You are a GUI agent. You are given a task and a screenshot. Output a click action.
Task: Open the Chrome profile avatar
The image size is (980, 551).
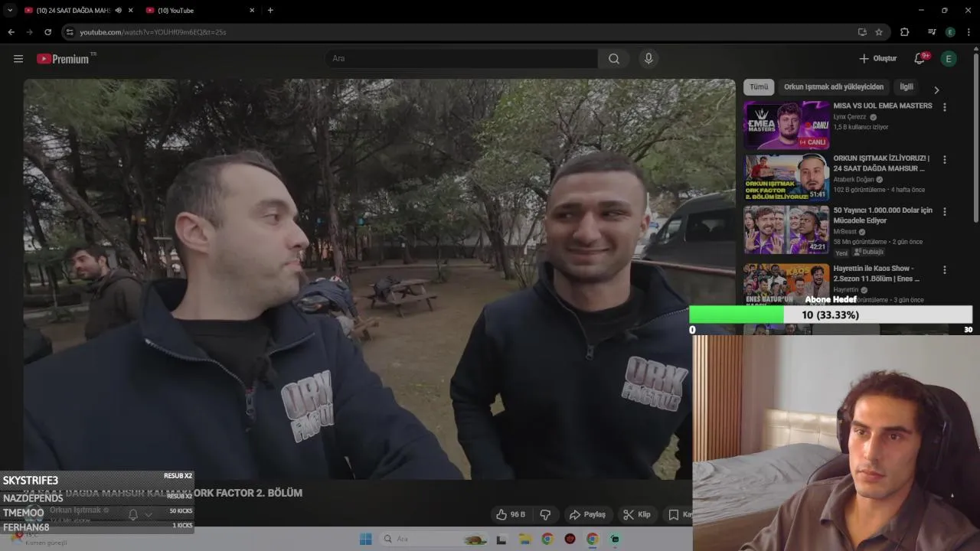point(950,32)
